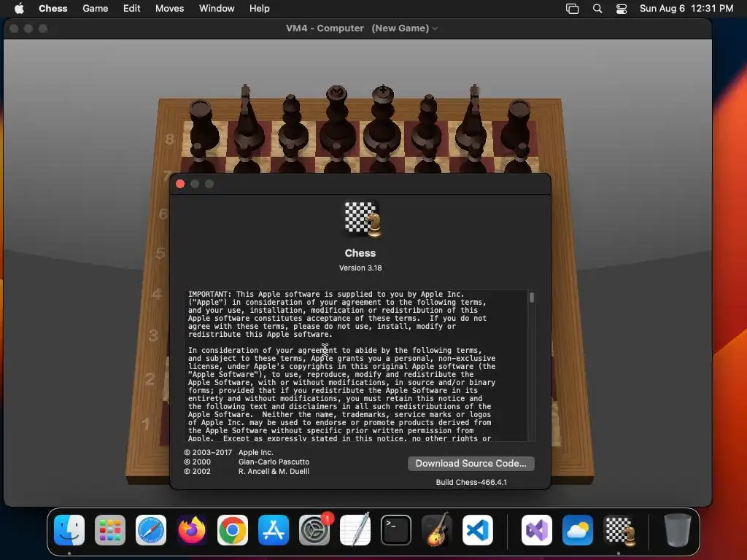Click the Chess icon in the Dock

click(619, 529)
